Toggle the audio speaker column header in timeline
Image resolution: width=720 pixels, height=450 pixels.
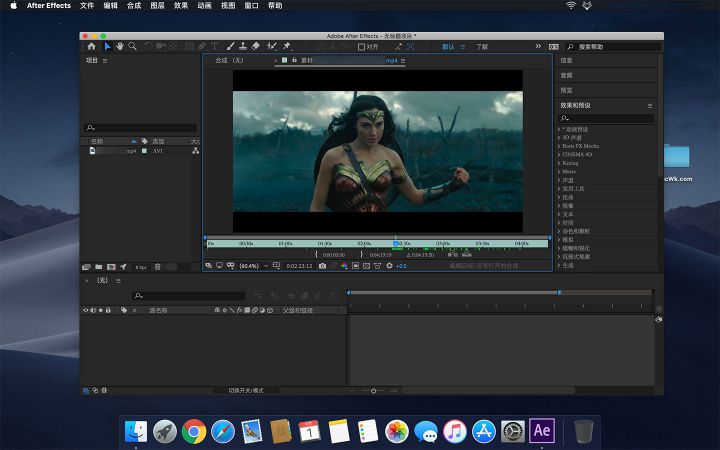coord(93,310)
